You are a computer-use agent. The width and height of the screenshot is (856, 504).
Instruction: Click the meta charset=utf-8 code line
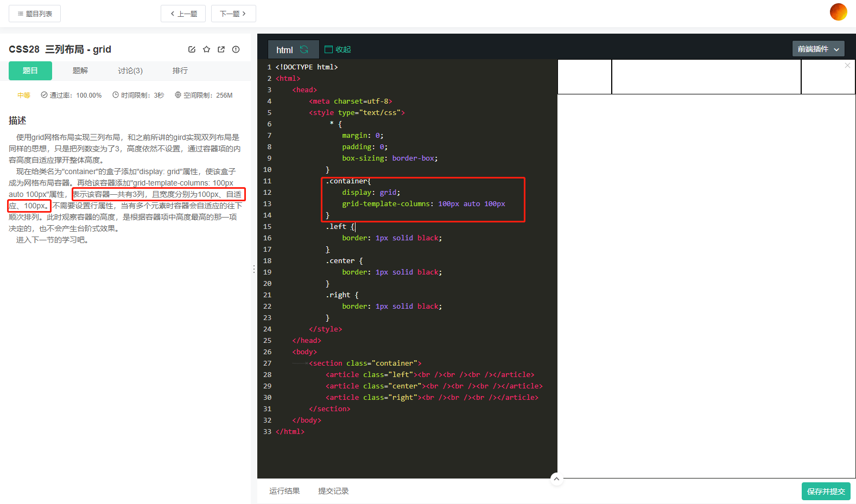[x=351, y=101]
